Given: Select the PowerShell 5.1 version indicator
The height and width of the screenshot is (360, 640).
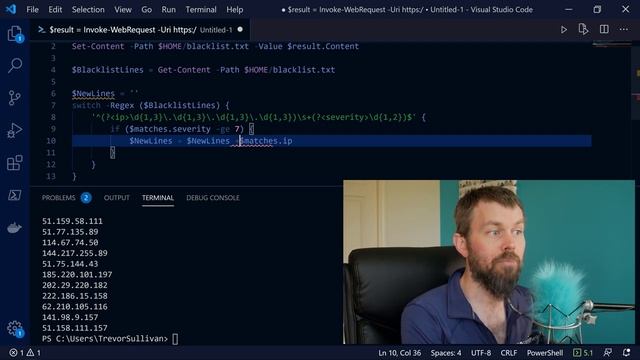Looking at the screenshot, I should coord(583,353).
